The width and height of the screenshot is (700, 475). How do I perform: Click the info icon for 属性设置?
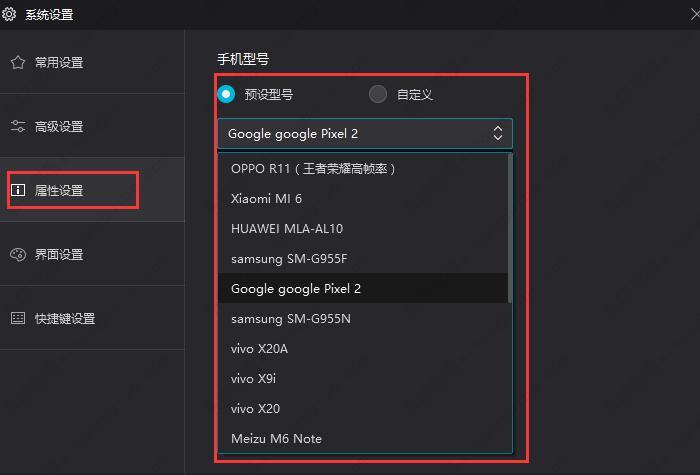[x=18, y=190]
